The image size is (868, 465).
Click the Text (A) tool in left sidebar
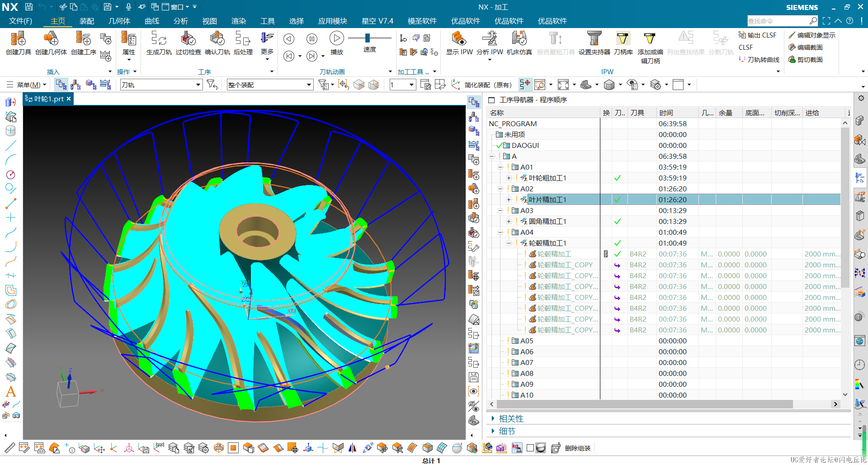pyautogui.click(x=11, y=392)
